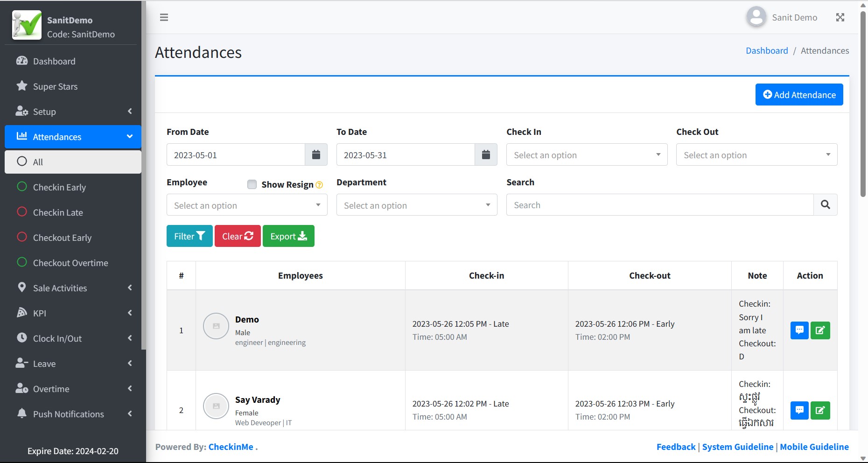Select the Checkout Overtime circle marker
868x463 pixels.
coord(22,262)
